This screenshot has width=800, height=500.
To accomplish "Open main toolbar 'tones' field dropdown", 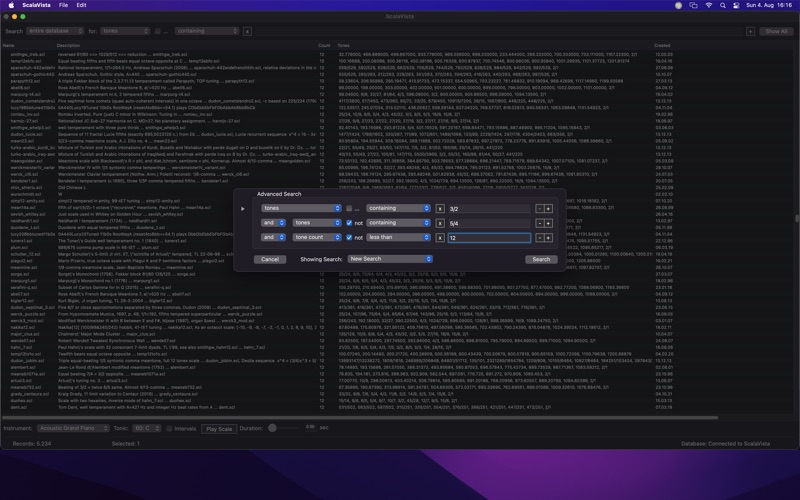I will [x=125, y=31].
